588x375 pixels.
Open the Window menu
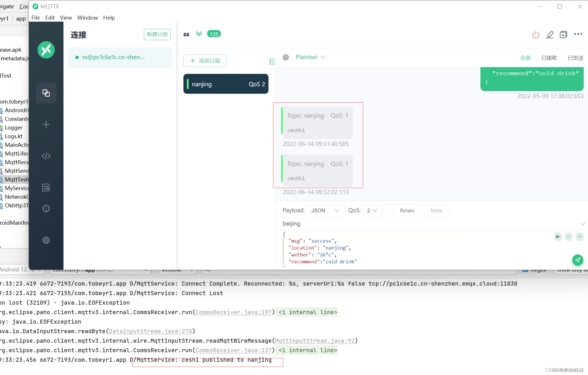(x=87, y=18)
